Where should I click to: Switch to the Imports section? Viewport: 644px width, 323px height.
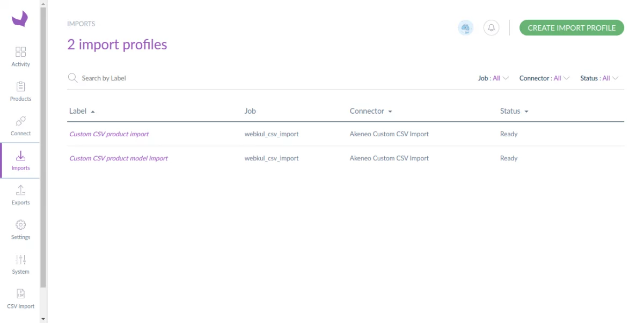pyautogui.click(x=20, y=160)
